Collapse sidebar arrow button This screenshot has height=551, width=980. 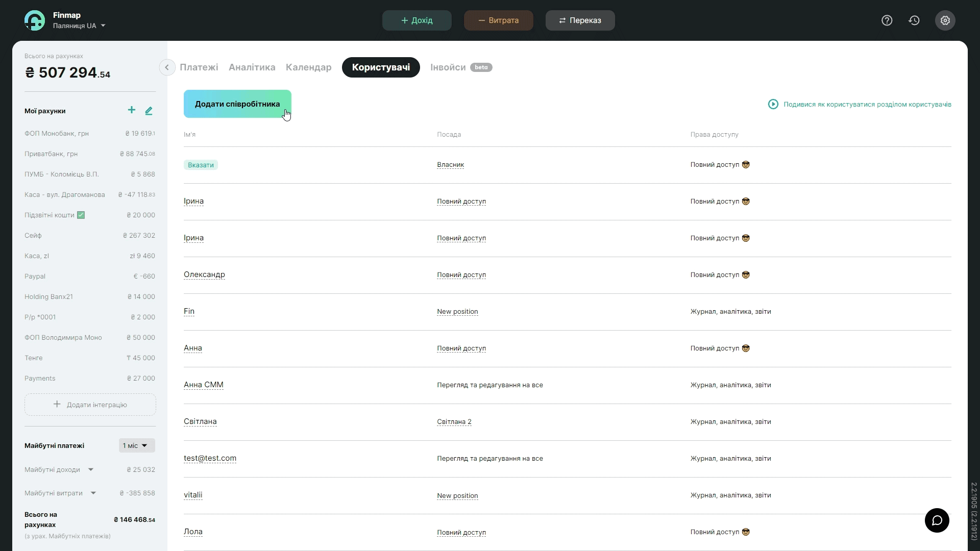tap(167, 67)
